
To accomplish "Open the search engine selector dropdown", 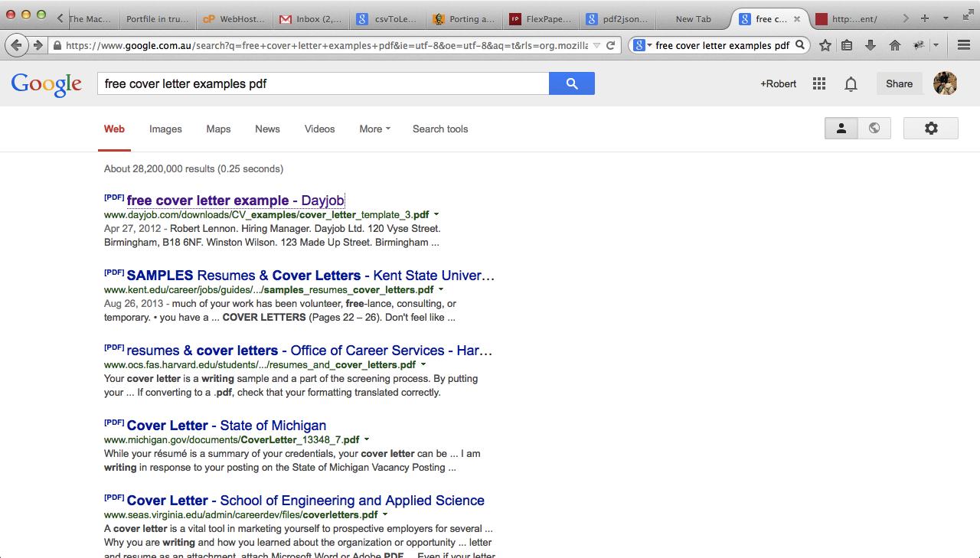I will pyautogui.click(x=642, y=45).
